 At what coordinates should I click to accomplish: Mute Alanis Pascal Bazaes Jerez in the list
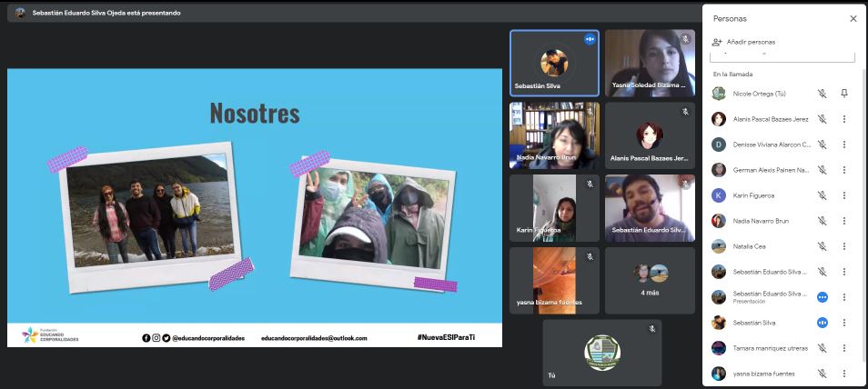coord(822,119)
